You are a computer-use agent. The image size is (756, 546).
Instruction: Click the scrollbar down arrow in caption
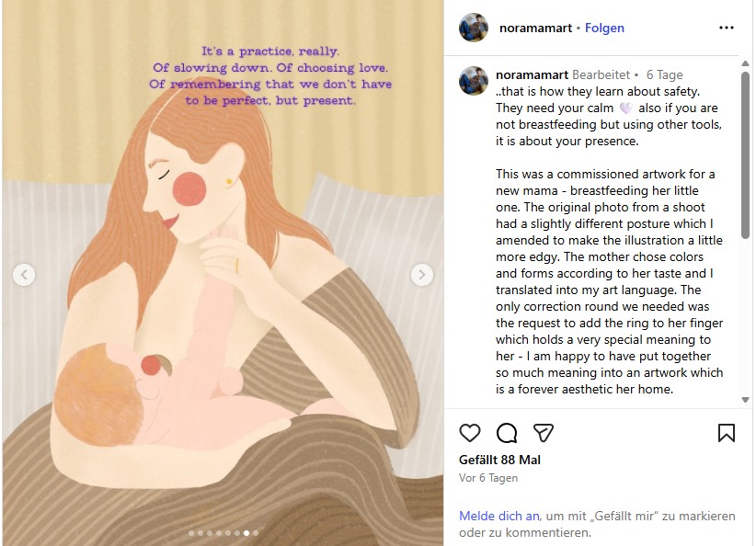[745, 400]
